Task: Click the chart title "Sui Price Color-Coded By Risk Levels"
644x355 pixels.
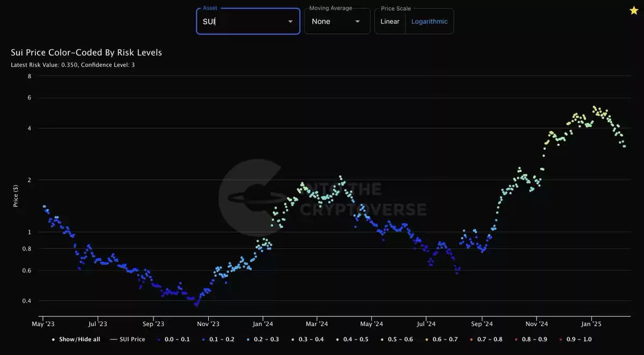Action: [86, 53]
